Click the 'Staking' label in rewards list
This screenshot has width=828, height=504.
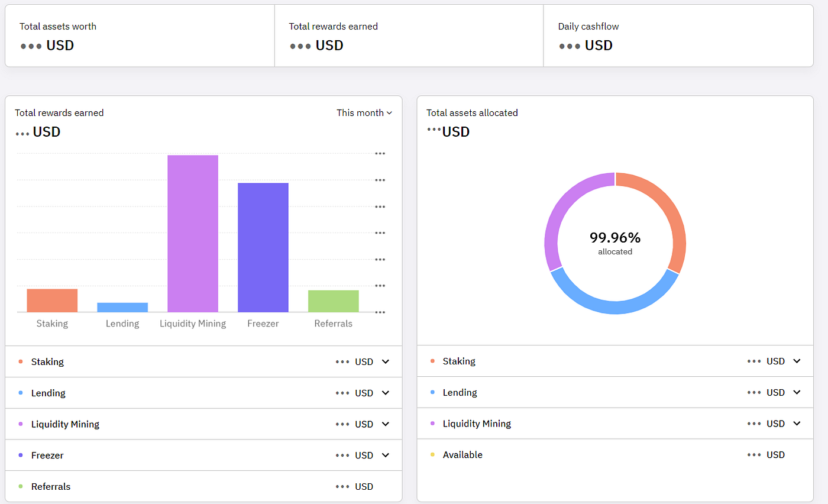point(47,361)
